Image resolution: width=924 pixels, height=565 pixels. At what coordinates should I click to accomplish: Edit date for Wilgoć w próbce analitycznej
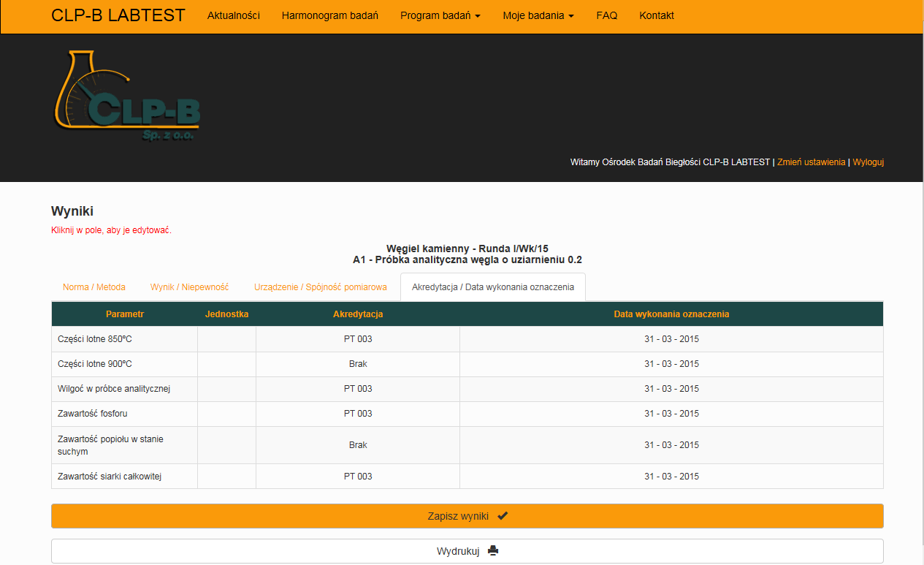point(671,389)
